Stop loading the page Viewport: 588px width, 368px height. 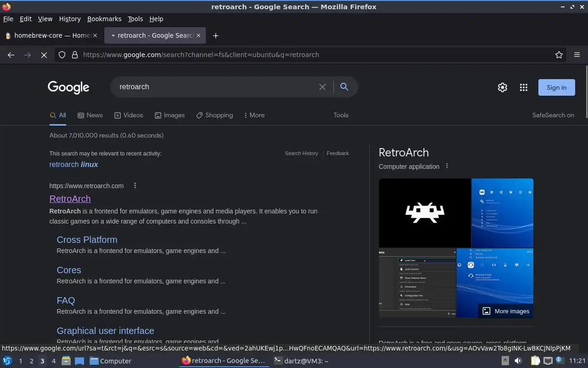(x=44, y=55)
